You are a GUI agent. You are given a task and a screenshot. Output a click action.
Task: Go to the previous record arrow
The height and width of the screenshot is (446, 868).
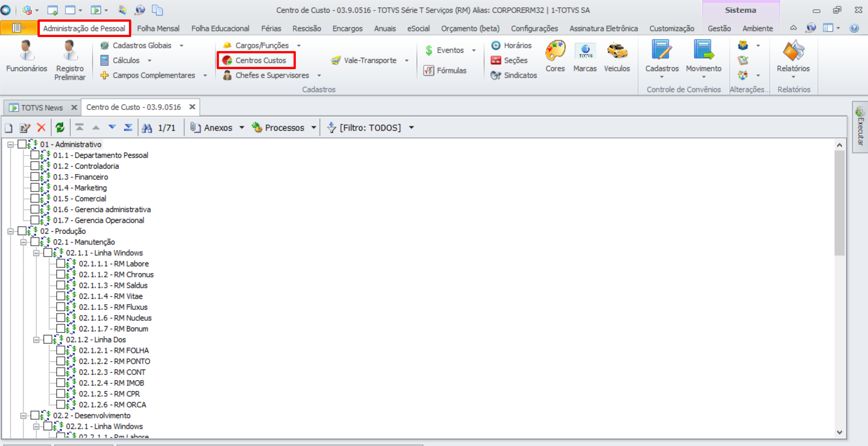pos(96,127)
